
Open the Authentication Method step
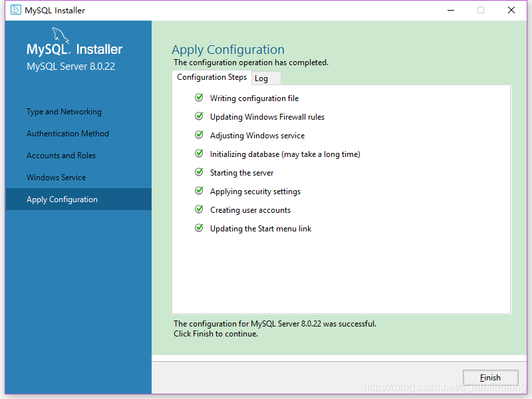coord(67,134)
